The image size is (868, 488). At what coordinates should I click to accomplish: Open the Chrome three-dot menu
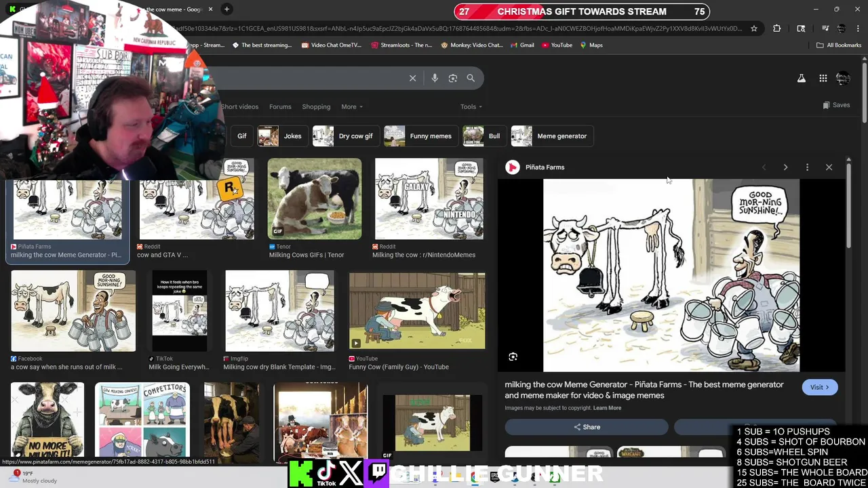coord(858,28)
